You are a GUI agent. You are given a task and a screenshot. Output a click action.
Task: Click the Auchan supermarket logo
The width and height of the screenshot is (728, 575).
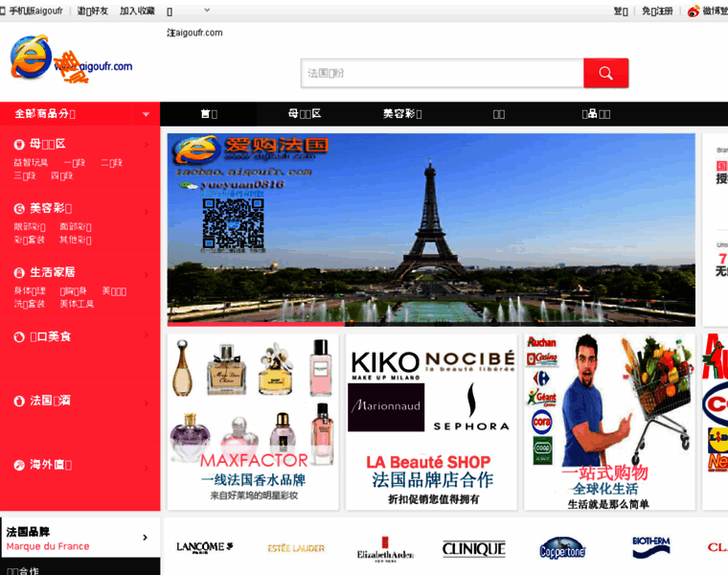tap(541, 343)
